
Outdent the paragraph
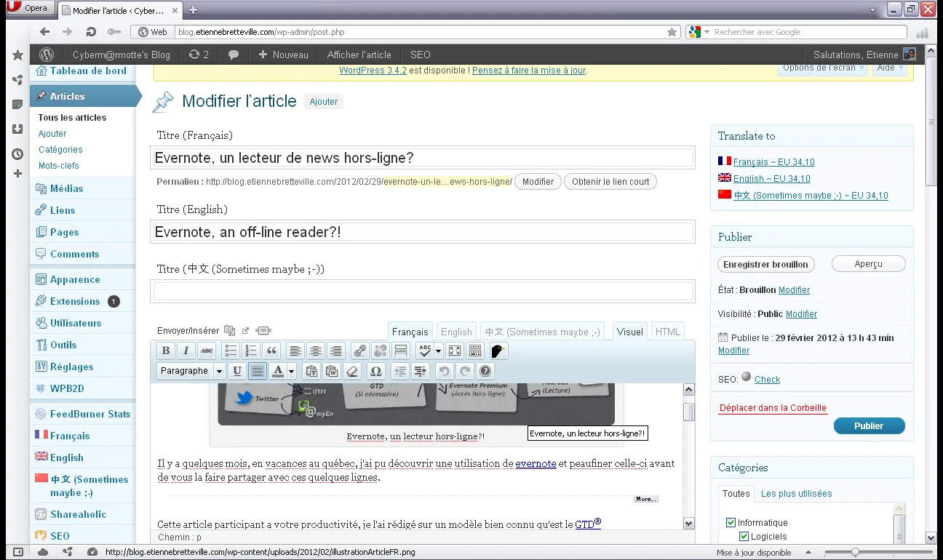pos(399,371)
